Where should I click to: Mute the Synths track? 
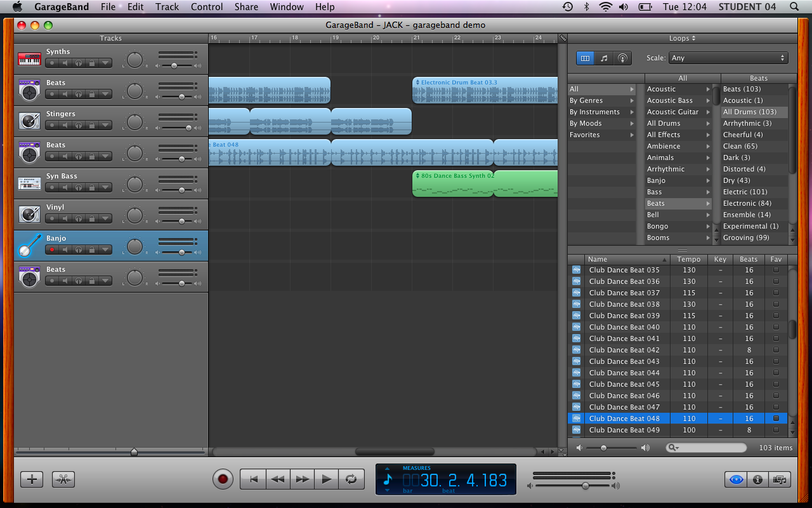(x=65, y=63)
